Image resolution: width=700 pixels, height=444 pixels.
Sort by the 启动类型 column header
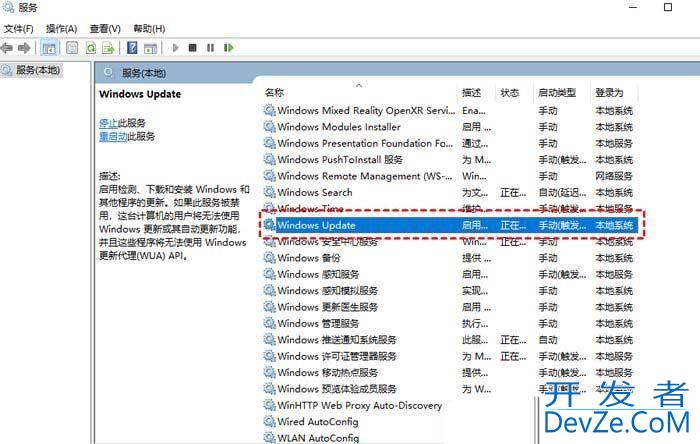pyautogui.click(x=557, y=92)
